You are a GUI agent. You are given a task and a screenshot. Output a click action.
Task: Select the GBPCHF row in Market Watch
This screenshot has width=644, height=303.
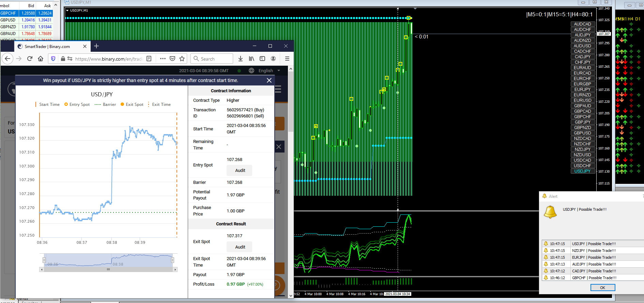[x=27, y=13]
